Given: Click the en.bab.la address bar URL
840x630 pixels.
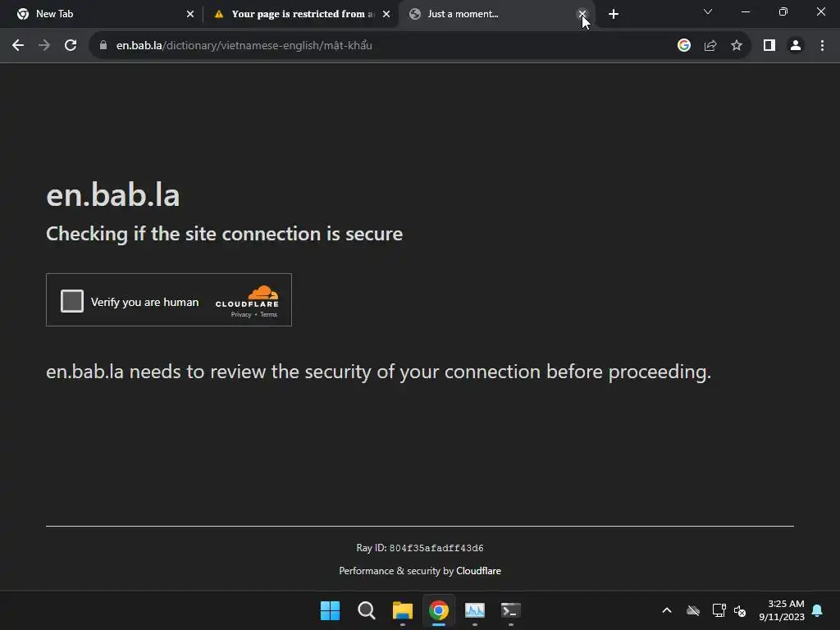Looking at the screenshot, I should pos(244,46).
